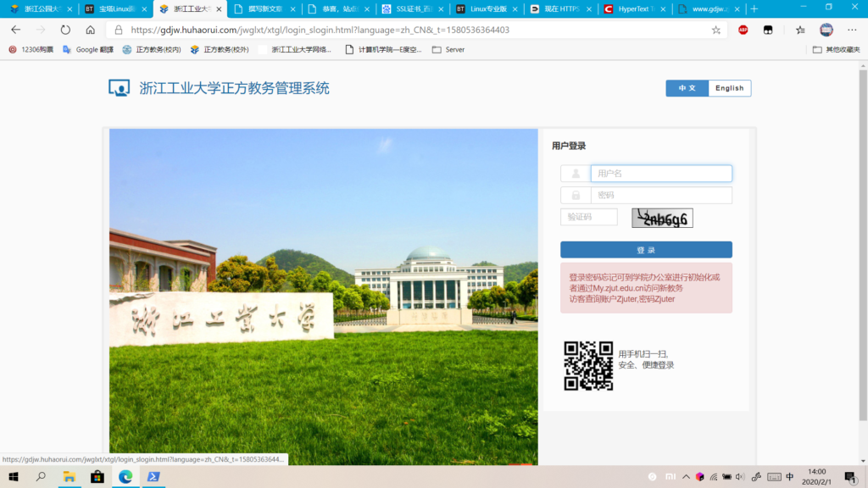Focus the 用户名 username field
The image size is (868, 488).
[661, 173]
